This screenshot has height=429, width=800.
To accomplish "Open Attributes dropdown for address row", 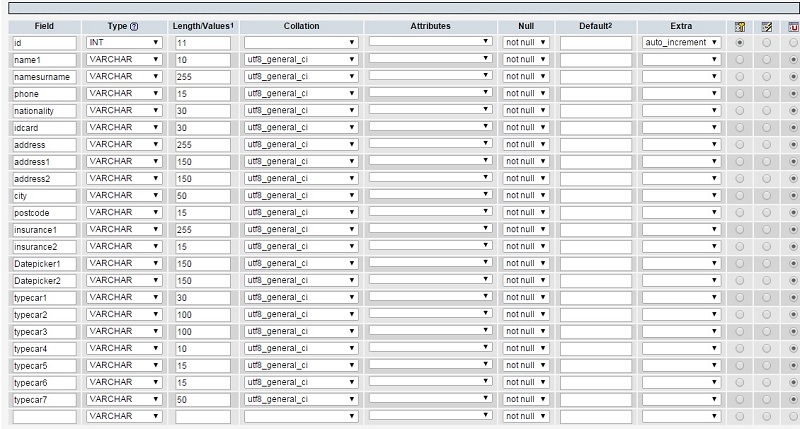I will click(430, 143).
